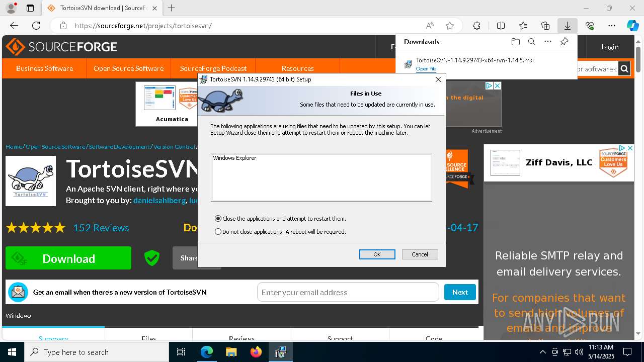The width and height of the screenshot is (644, 362).
Task: Open a new browser tab
Action: [172, 8]
